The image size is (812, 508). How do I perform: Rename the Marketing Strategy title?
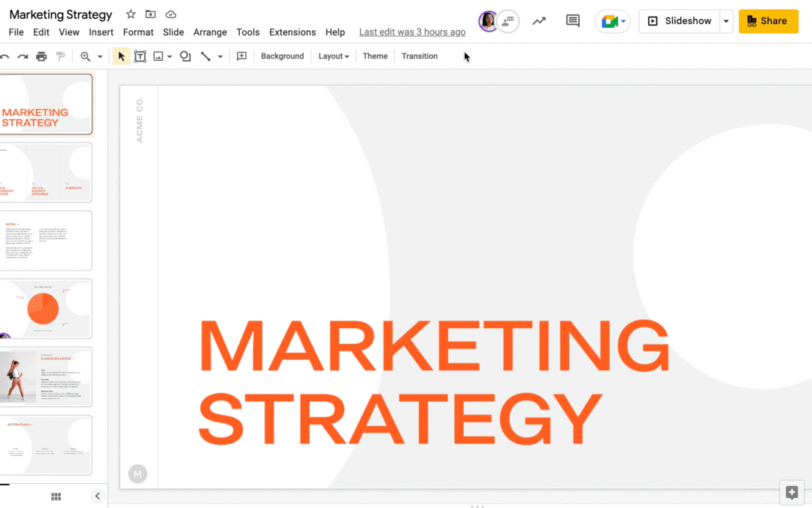pos(61,14)
